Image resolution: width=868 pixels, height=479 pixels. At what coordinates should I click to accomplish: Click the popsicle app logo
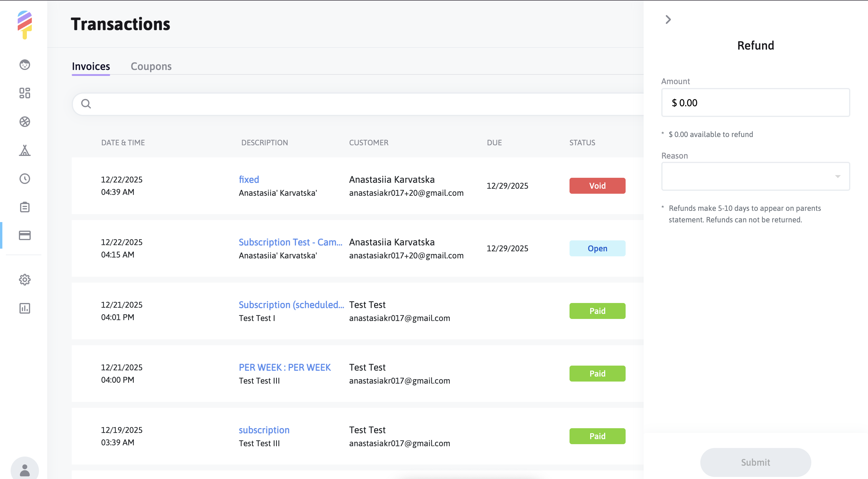point(25,25)
